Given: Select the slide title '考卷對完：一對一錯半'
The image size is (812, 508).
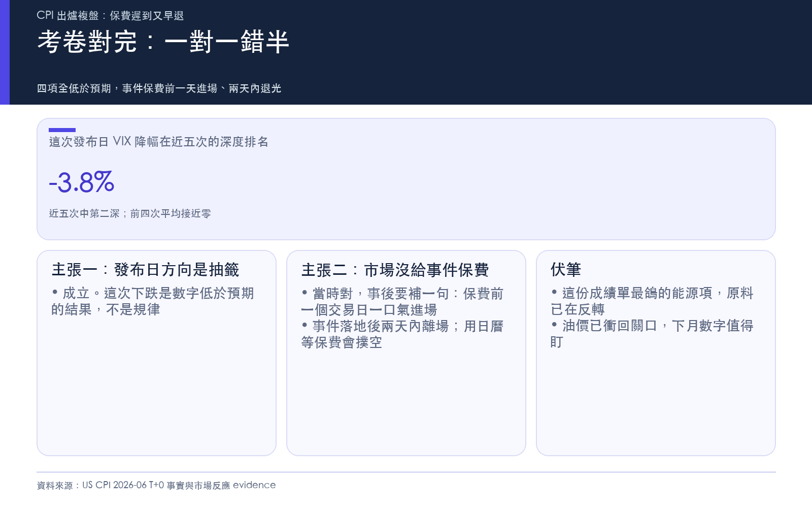Looking at the screenshot, I should [163, 42].
